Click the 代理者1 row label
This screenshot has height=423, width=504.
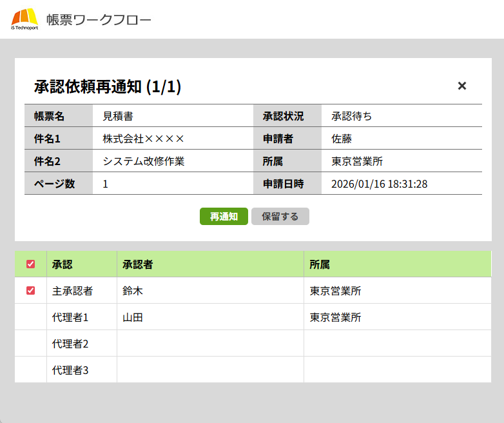point(70,317)
